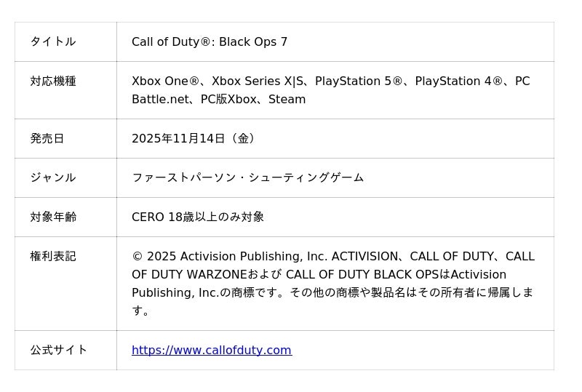The image size is (582, 392).
Task: Click the ジャンル row label
Action: (x=52, y=177)
